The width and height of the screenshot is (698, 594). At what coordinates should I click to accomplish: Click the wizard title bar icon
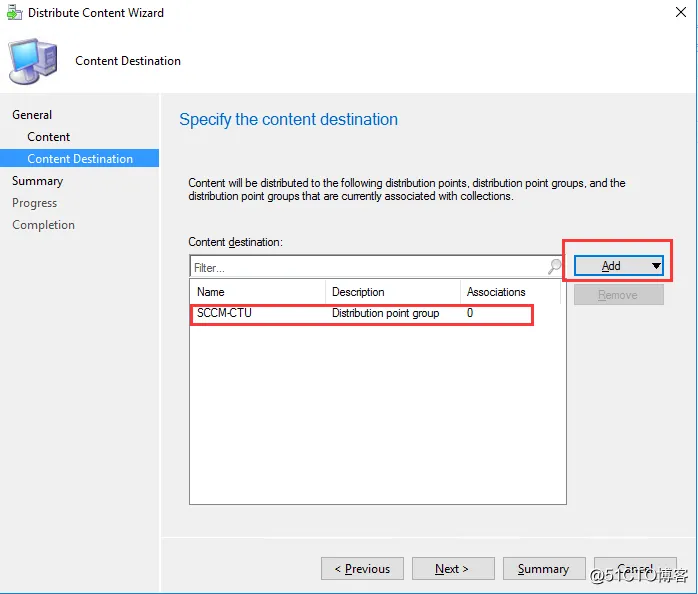tap(14, 13)
